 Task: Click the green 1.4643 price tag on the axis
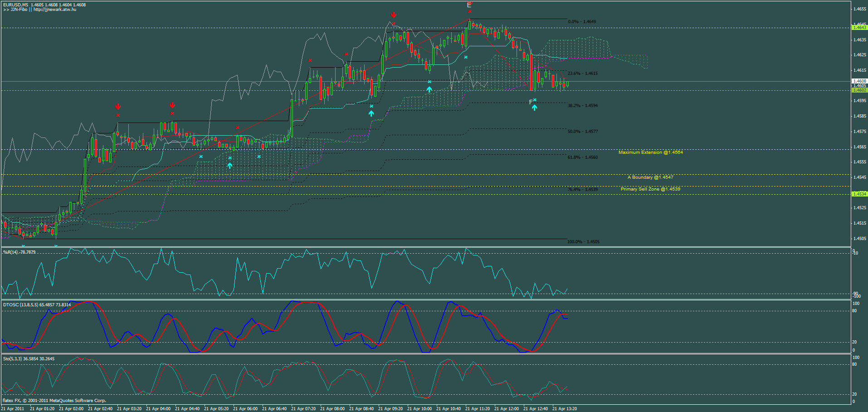tap(859, 28)
